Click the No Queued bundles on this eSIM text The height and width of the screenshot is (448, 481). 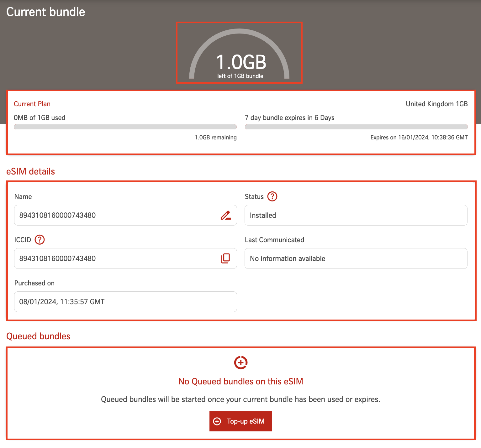(x=240, y=381)
